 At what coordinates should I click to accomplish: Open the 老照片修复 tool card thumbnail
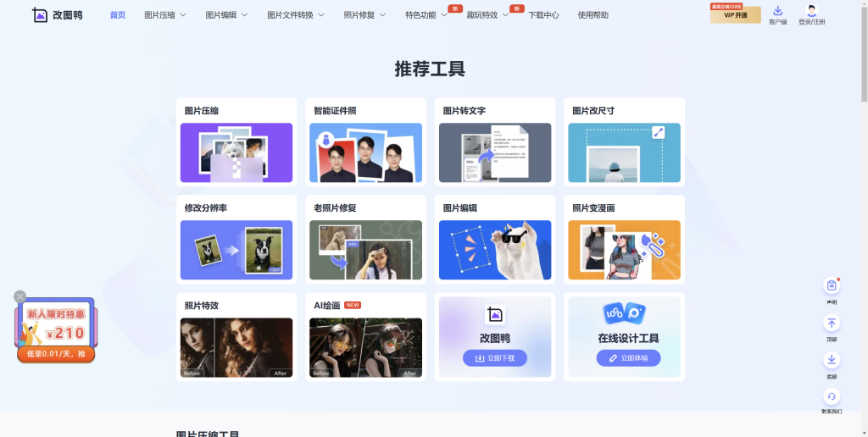click(x=365, y=250)
